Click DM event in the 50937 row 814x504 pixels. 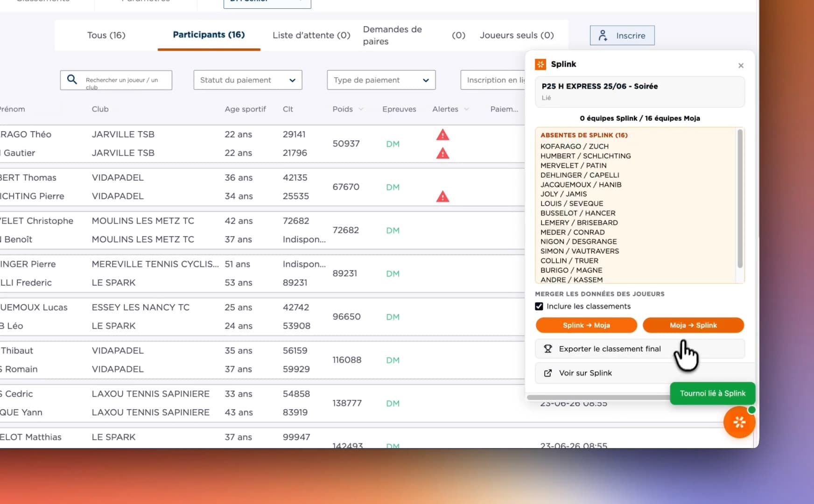[393, 144]
